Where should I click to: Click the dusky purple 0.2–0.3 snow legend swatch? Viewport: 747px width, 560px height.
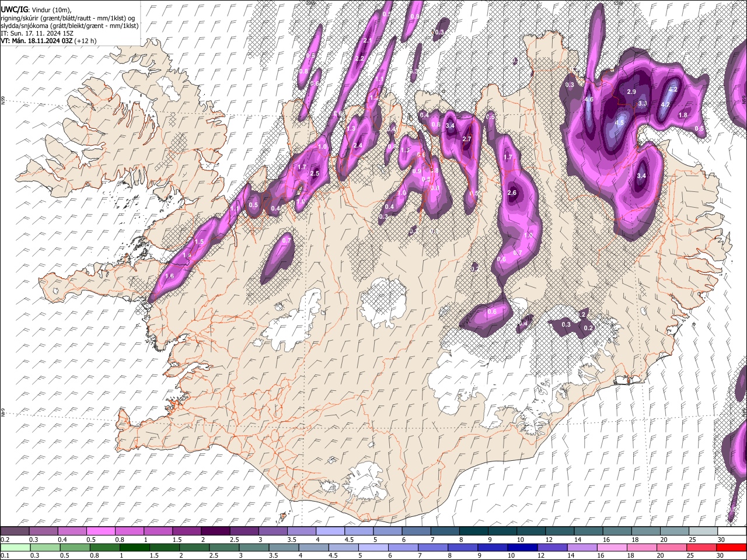15,531
